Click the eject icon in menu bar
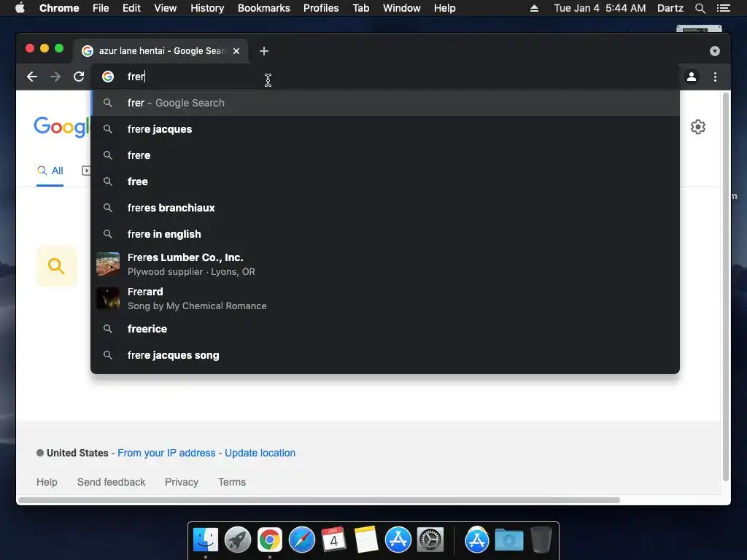This screenshot has width=747, height=560. [x=534, y=8]
